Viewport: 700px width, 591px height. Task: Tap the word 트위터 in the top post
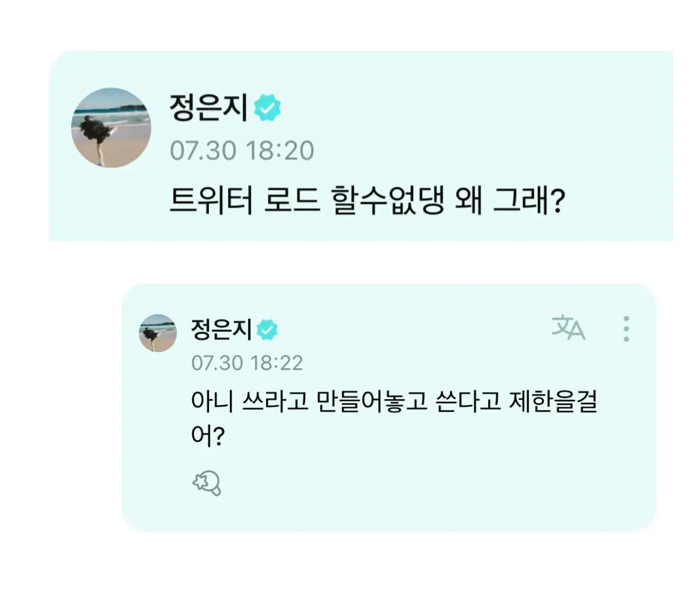point(211,201)
